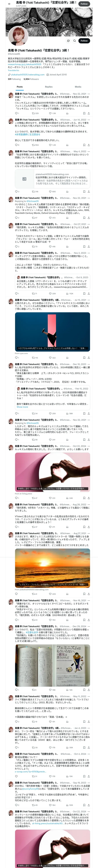
Task: View the 331 Following list
Action: tap(14, 79)
